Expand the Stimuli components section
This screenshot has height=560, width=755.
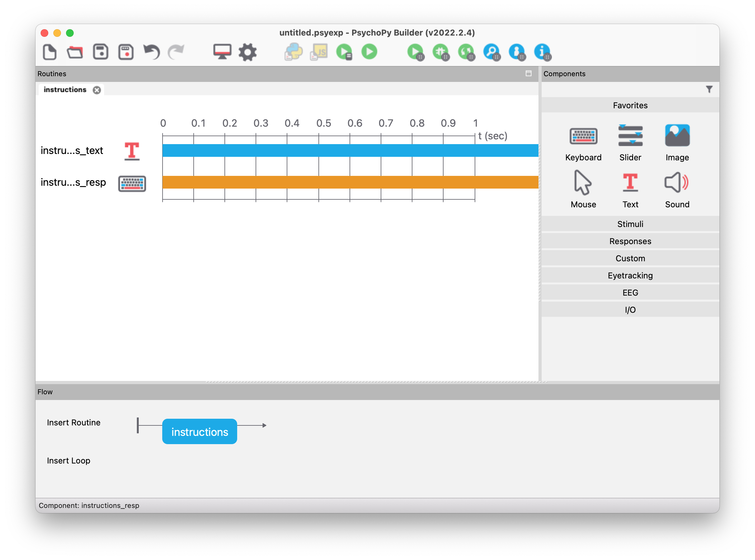click(630, 224)
